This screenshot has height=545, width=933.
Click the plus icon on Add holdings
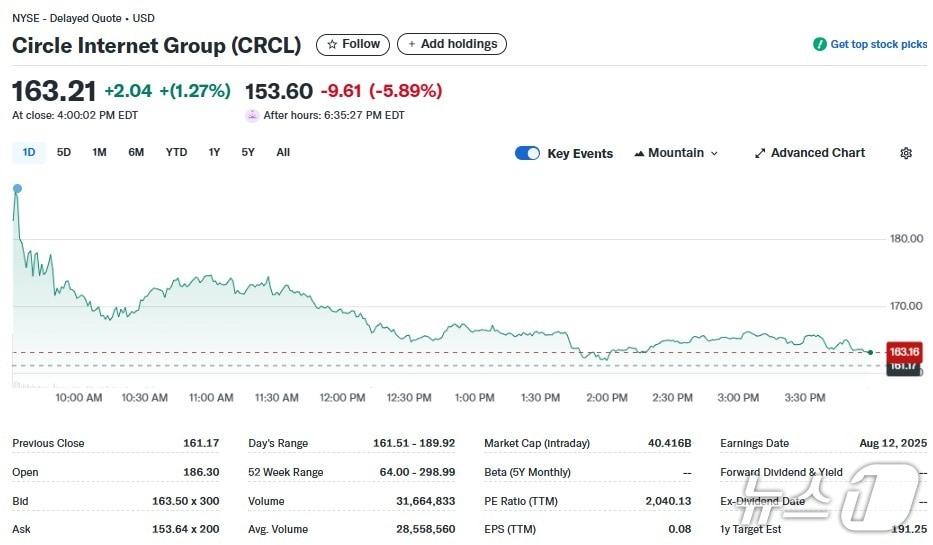pyautogui.click(x=412, y=44)
